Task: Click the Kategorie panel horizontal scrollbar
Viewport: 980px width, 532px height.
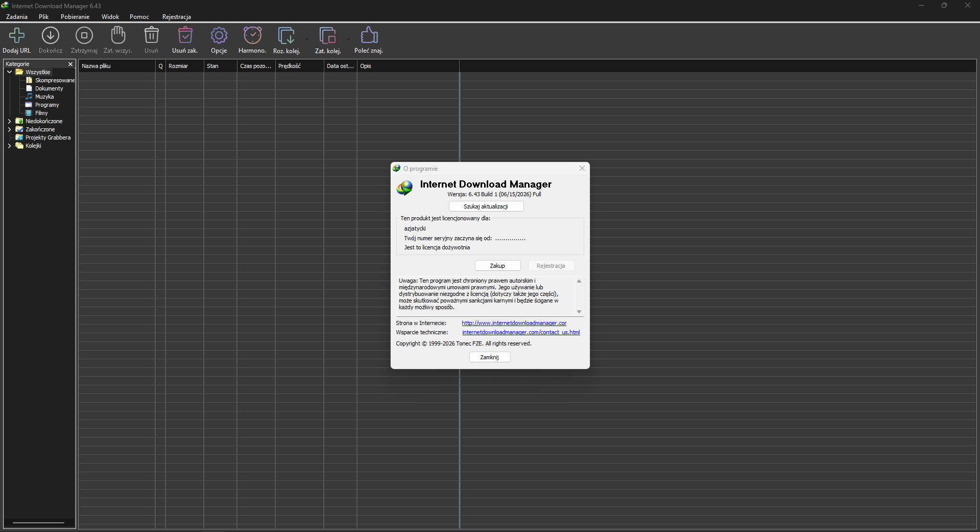Action: [38, 523]
